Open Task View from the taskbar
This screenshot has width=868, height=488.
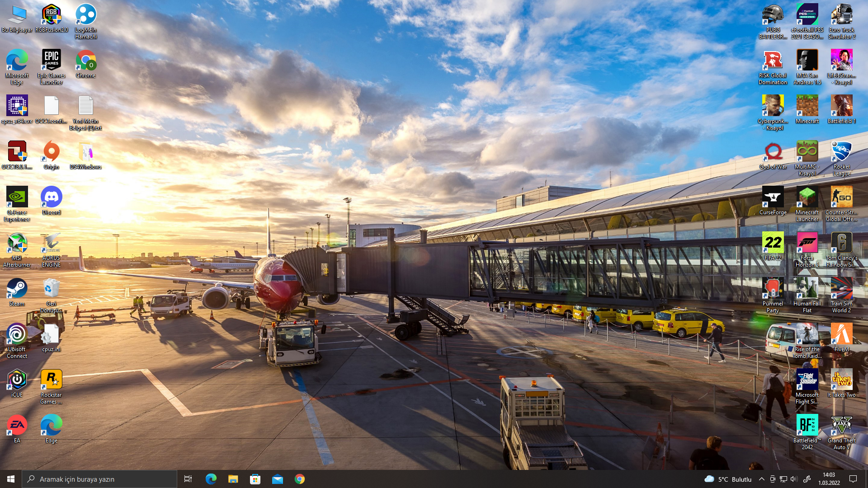188,479
